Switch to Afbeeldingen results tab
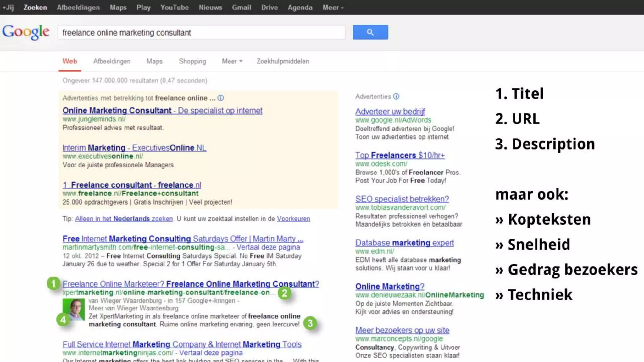Screen dimensions: 644x362 [112, 61]
